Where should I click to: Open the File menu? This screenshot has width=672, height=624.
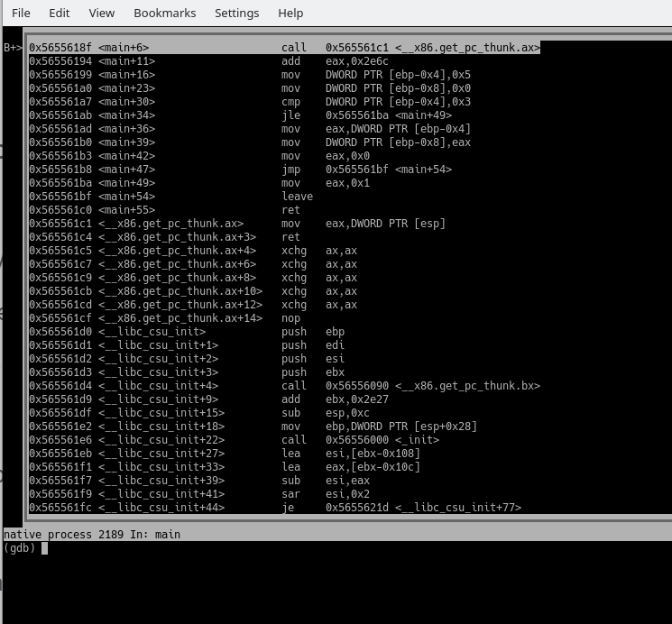click(x=21, y=13)
